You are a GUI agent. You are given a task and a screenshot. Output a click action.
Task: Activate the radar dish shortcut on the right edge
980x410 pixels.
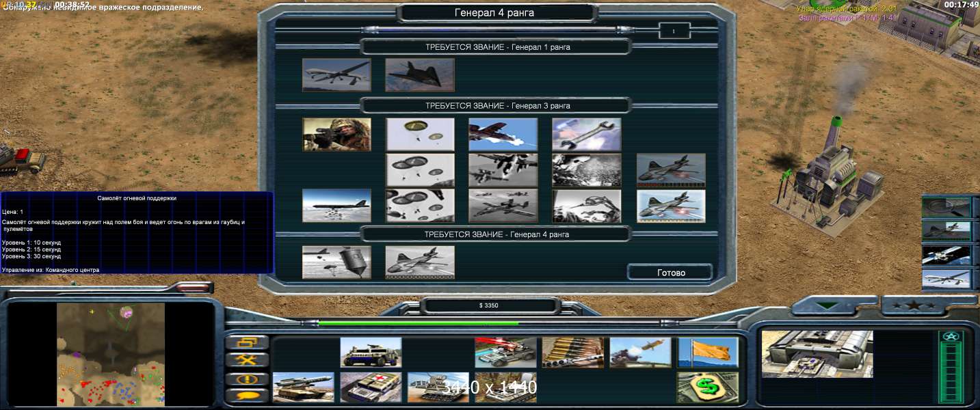(946, 207)
